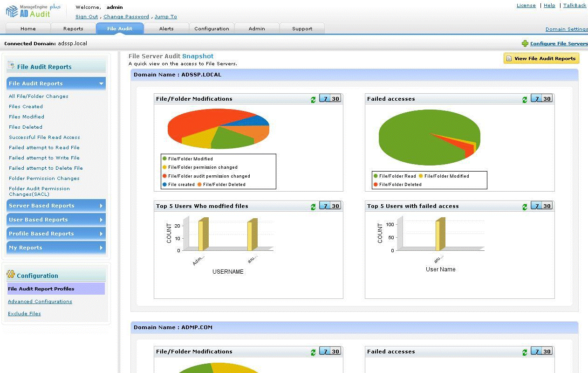This screenshot has height=373, width=588.
Task: Click the Sign Out link
Action: 87,17
